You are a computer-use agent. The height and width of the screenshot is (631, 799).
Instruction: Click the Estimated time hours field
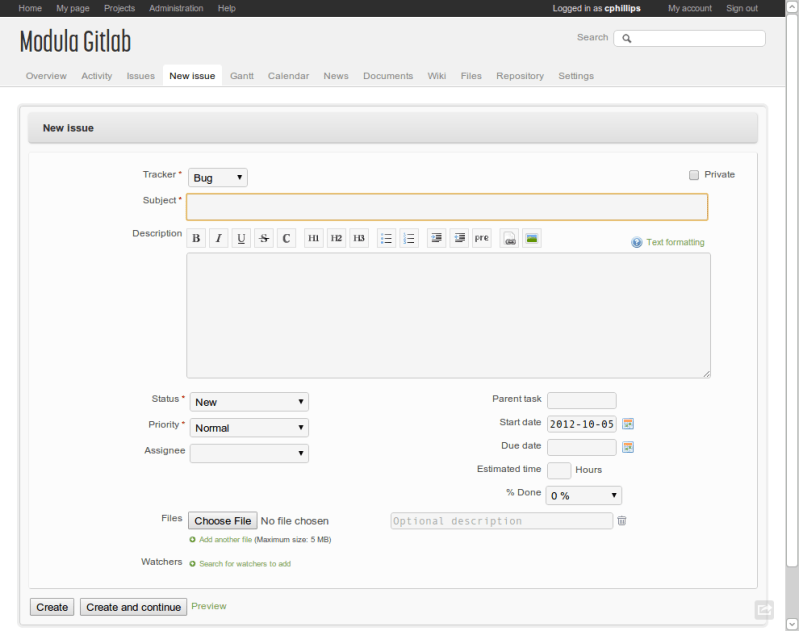pyautogui.click(x=558, y=470)
